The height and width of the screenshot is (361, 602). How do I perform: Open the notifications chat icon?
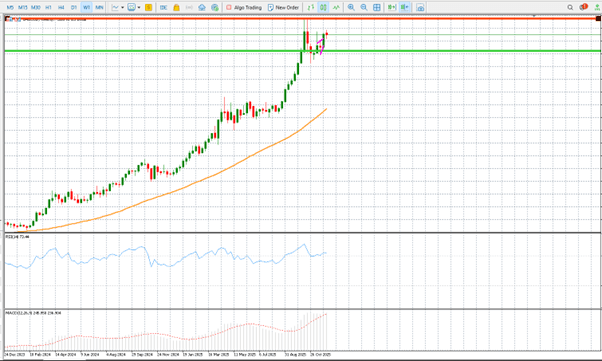tap(584, 7)
